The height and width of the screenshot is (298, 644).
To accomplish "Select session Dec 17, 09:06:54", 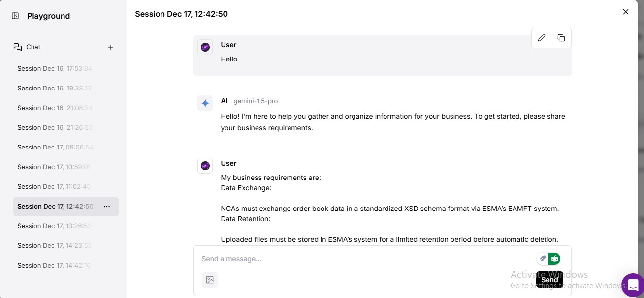I will (55, 148).
